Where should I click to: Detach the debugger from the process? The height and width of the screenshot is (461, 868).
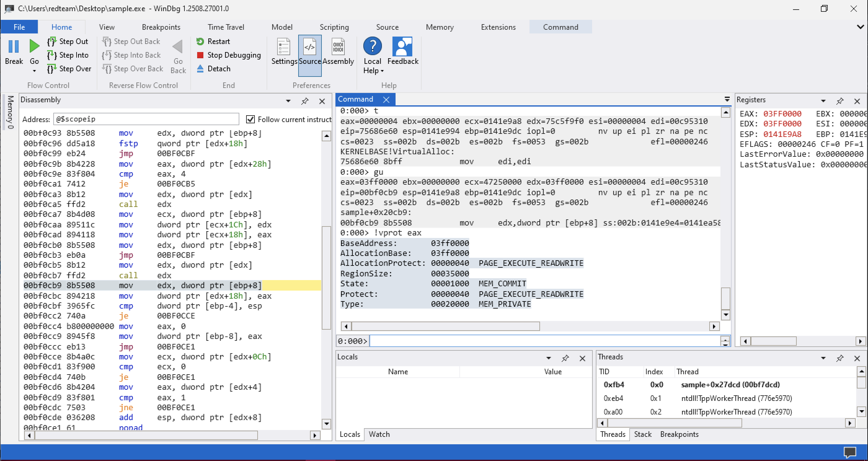(x=214, y=69)
